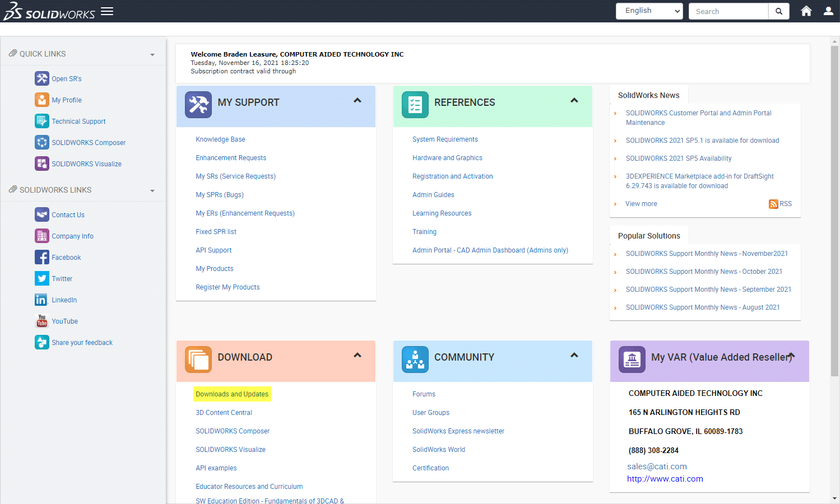
Task: Open the Knowledge Base link
Action: (220, 139)
